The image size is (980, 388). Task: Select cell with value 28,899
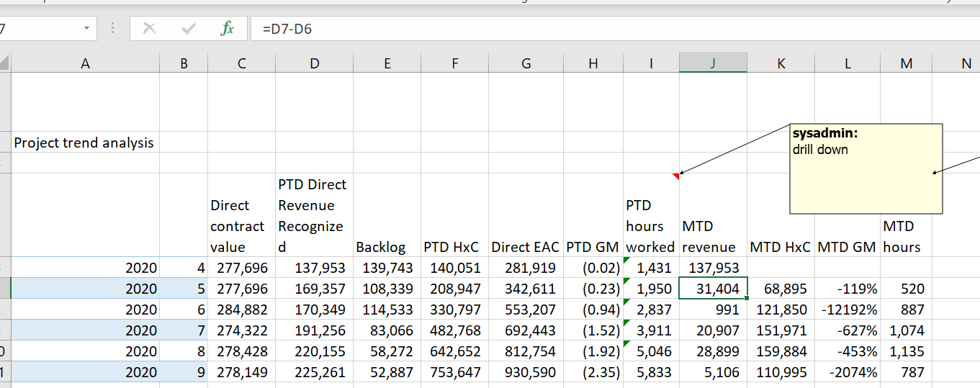click(x=713, y=351)
